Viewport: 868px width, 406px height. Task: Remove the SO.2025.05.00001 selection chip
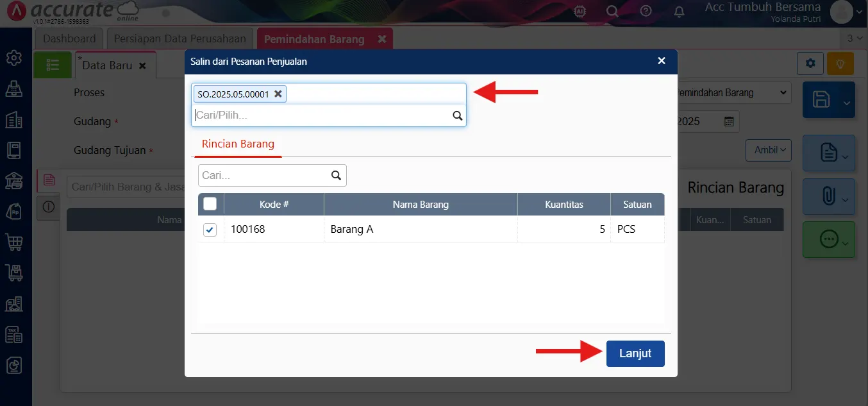pyautogui.click(x=278, y=94)
